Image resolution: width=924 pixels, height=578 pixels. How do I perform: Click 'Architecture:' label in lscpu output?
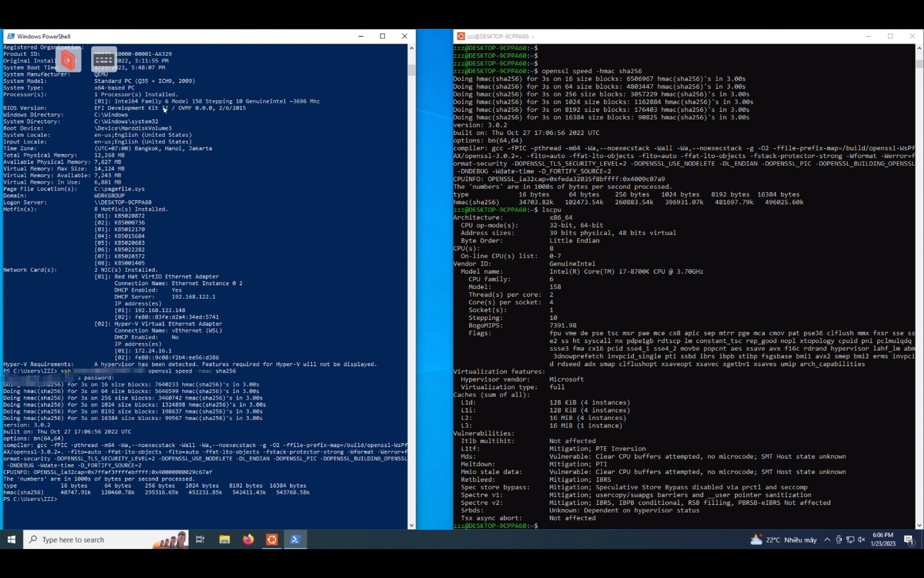coord(478,218)
